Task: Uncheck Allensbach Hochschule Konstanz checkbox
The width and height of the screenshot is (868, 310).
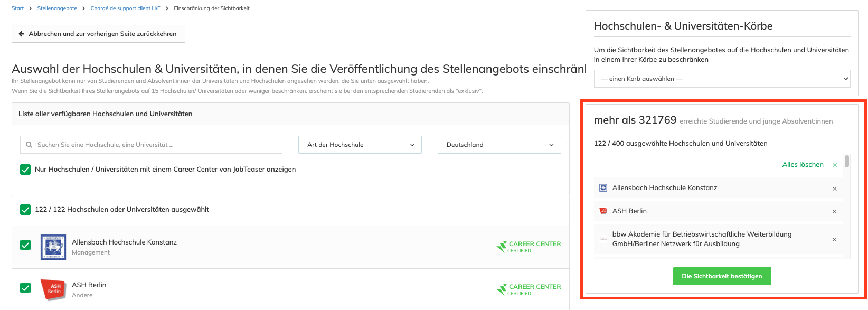Action: [x=25, y=245]
